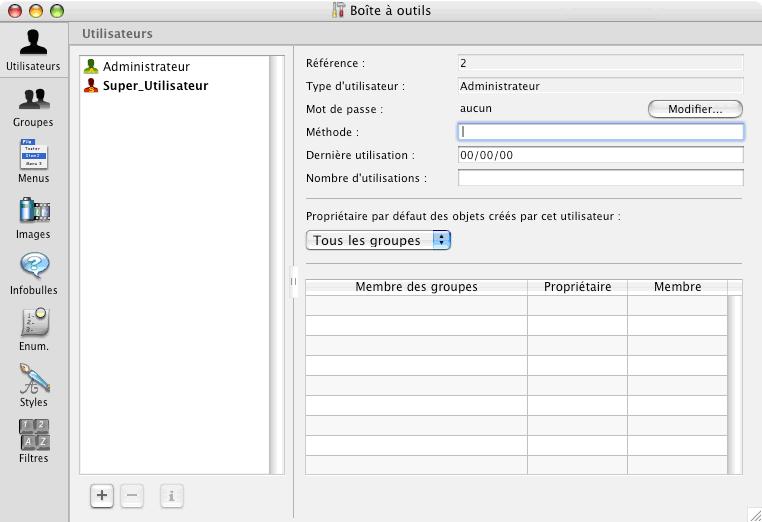This screenshot has width=762, height=522.
Task: Select the Infobulles help tips icon
Action: (x=34, y=267)
